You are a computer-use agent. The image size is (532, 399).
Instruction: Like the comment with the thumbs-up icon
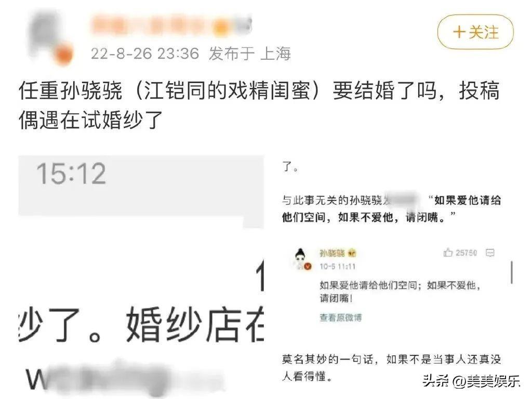pos(448,252)
